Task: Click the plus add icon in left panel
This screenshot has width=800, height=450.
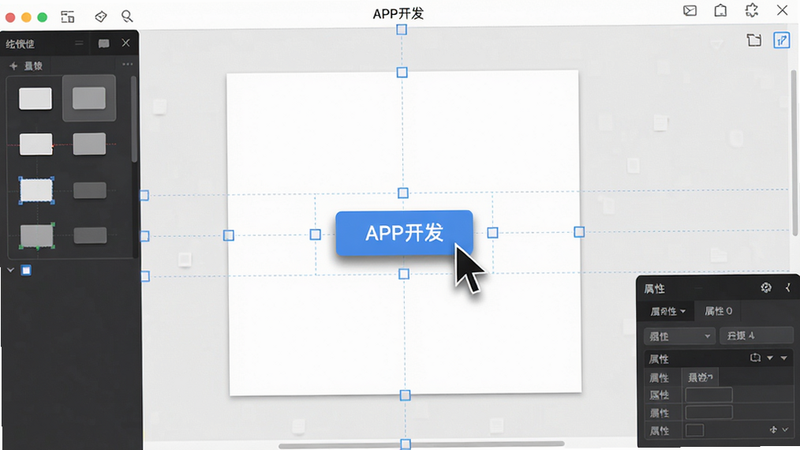Action: (14, 66)
